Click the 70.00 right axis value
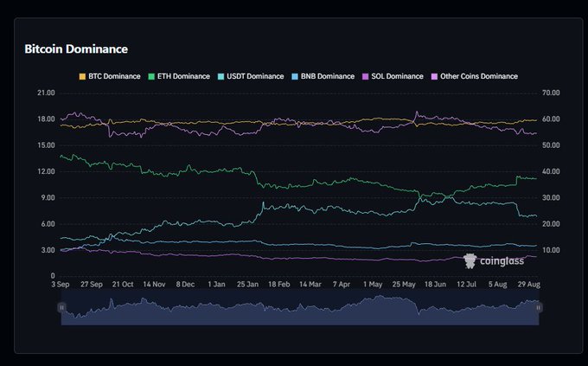This screenshot has height=366, width=588. [x=551, y=93]
